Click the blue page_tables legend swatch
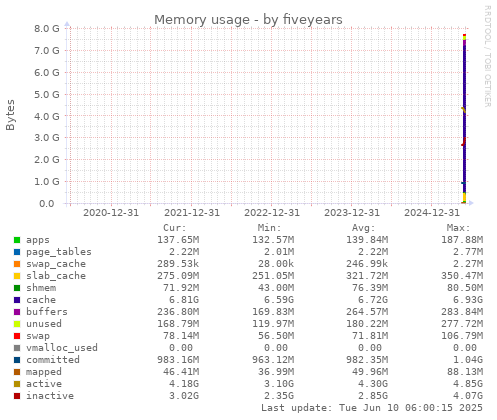Viewport: 497px width, 420px height. [x=17, y=252]
